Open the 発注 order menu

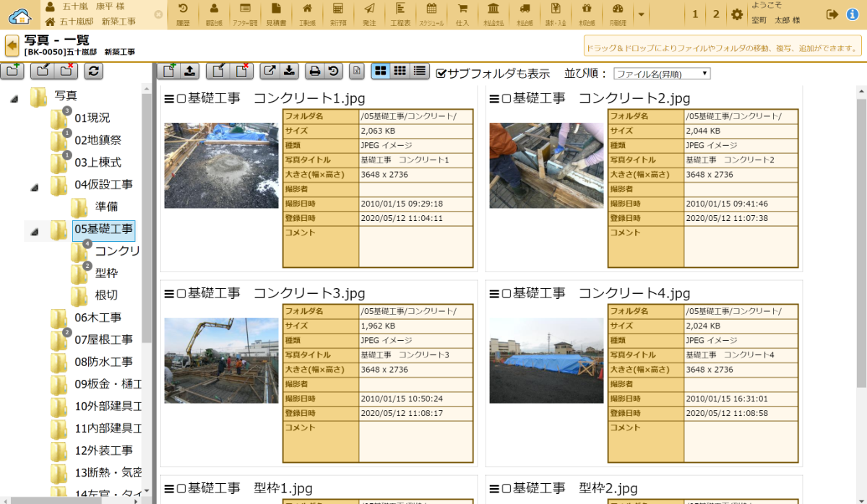point(369,14)
